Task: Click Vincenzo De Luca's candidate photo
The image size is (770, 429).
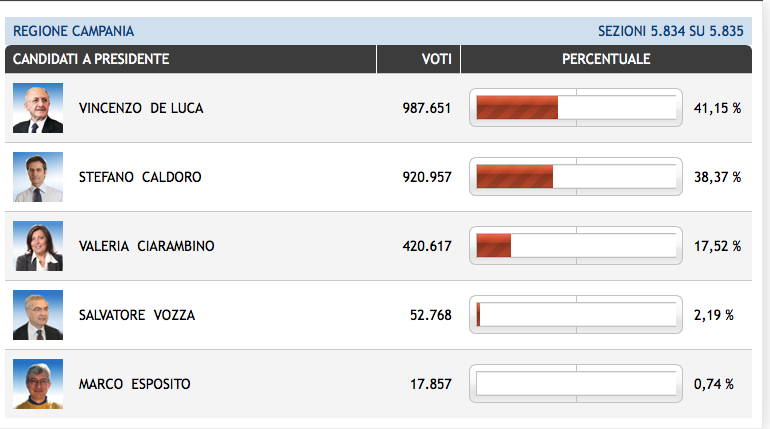Action: pos(38,108)
